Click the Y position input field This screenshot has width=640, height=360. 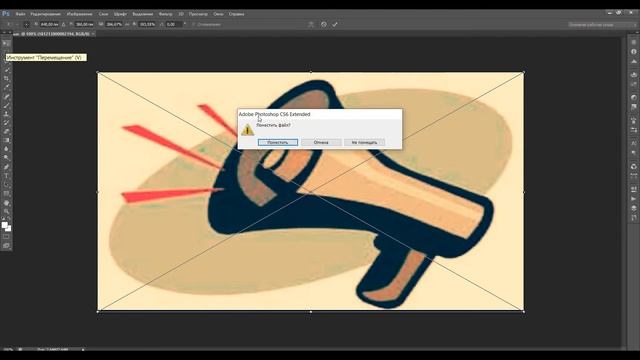84,24
